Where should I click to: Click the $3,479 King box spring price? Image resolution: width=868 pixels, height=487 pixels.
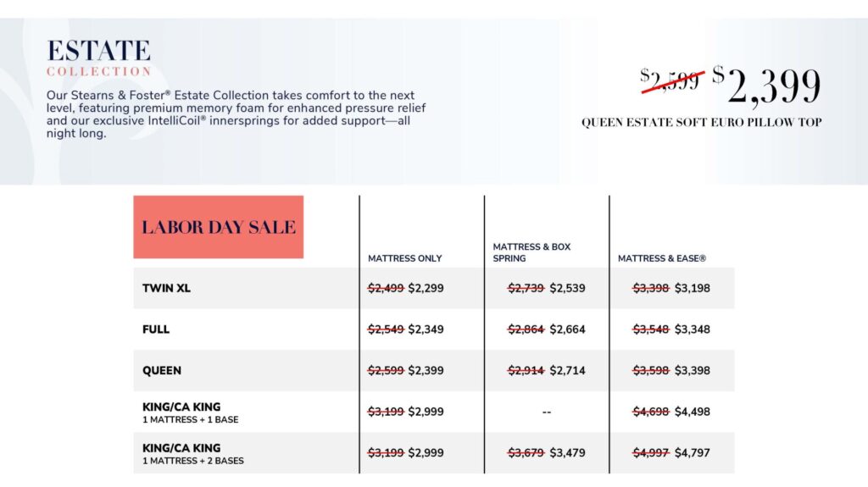(x=567, y=452)
